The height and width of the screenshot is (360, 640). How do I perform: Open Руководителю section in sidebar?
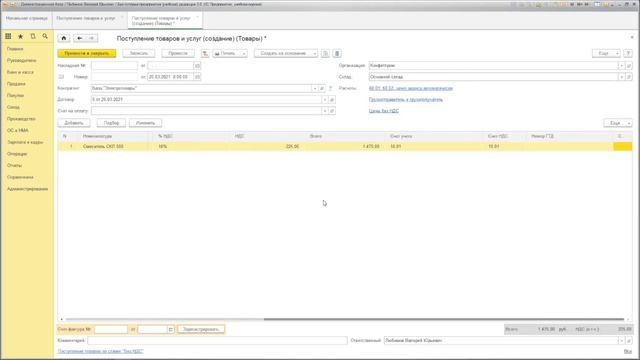[22, 60]
